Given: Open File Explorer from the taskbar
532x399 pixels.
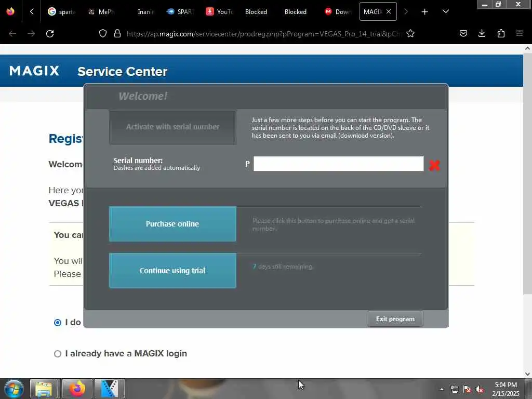Looking at the screenshot, I should pos(44,389).
